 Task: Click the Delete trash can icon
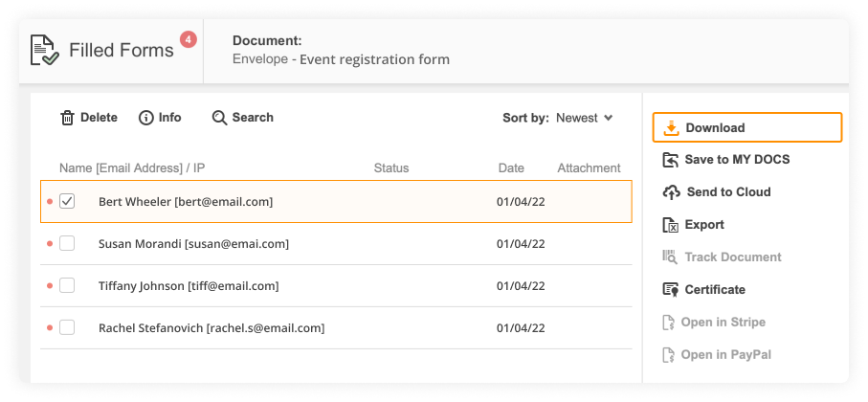point(67,118)
